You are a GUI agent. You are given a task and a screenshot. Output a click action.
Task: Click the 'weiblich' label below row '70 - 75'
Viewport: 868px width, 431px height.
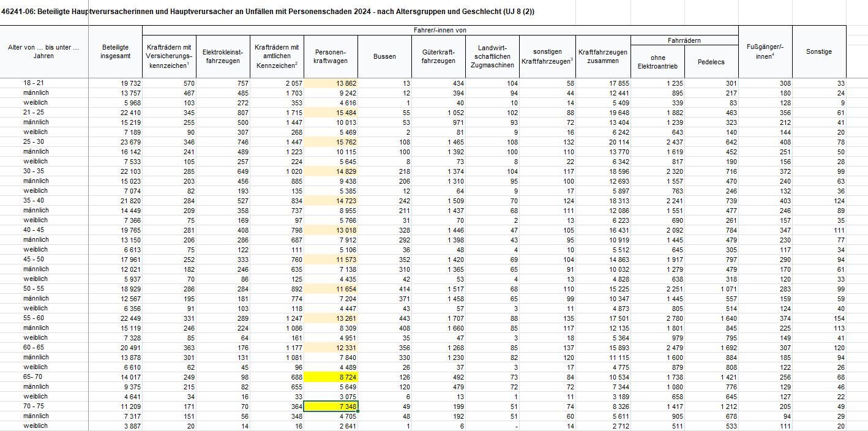36,425
